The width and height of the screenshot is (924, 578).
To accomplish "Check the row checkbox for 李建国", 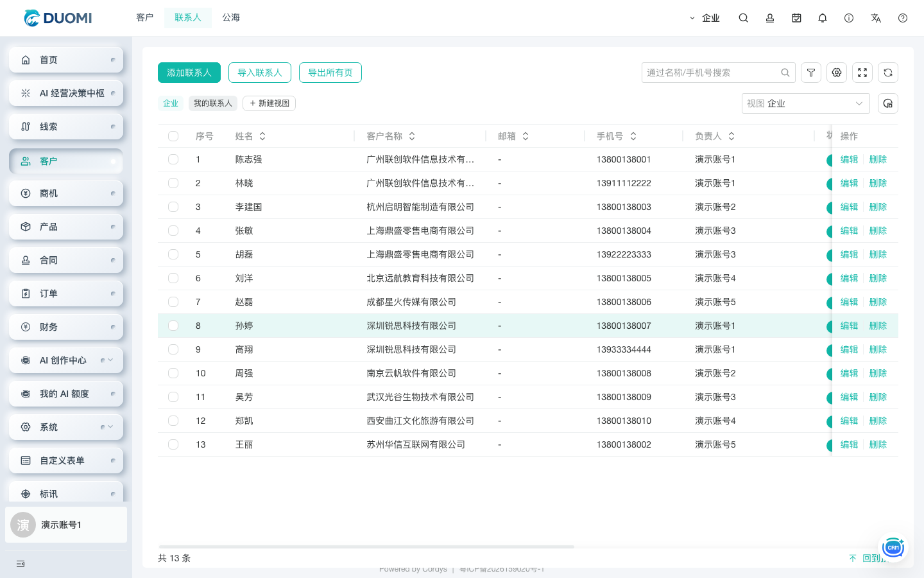I will pos(173,207).
